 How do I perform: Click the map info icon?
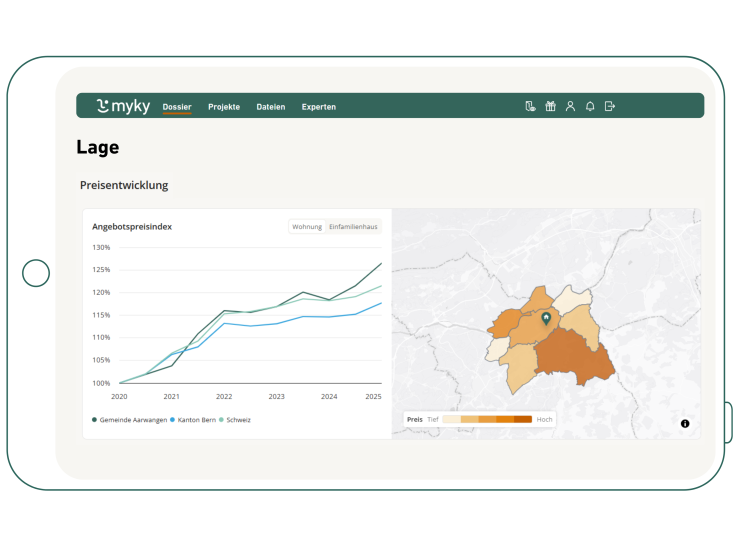click(685, 424)
